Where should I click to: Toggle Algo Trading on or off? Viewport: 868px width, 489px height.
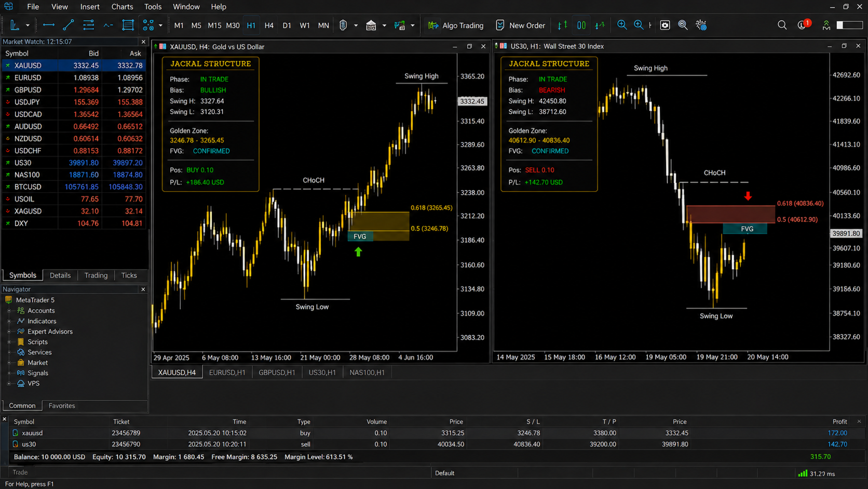click(x=455, y=25)
